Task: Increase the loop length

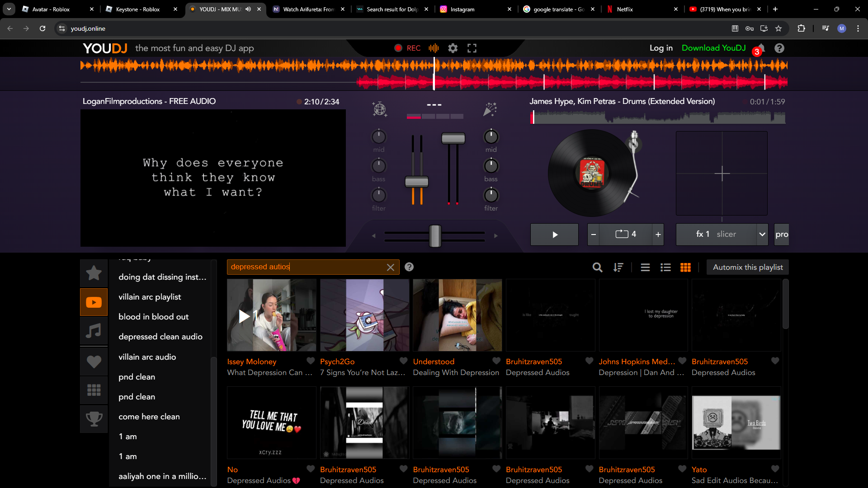Action: point(658,235)
